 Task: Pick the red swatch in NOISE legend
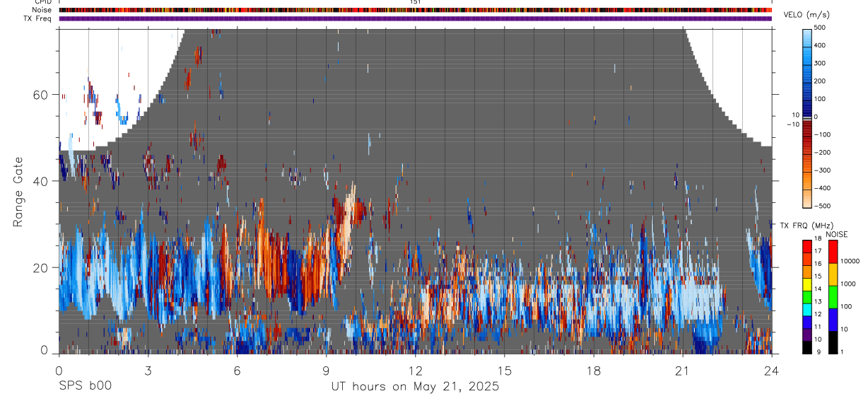coord(833,251)
